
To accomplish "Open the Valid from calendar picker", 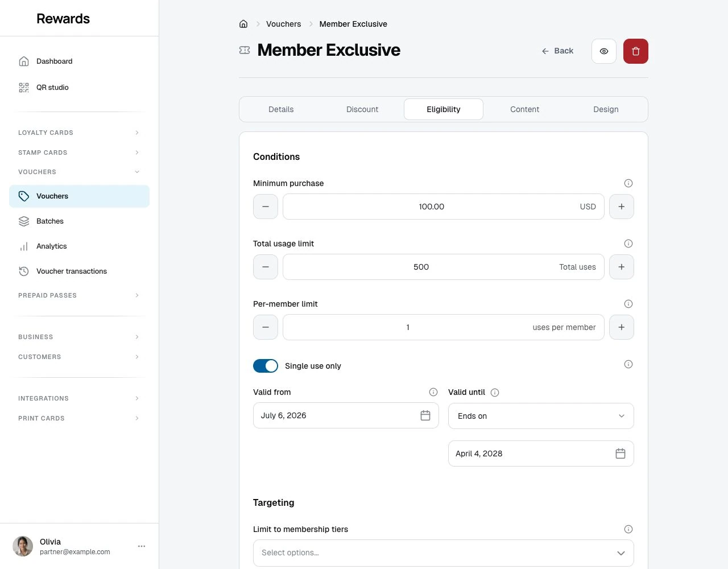I will tap(425, 415).
